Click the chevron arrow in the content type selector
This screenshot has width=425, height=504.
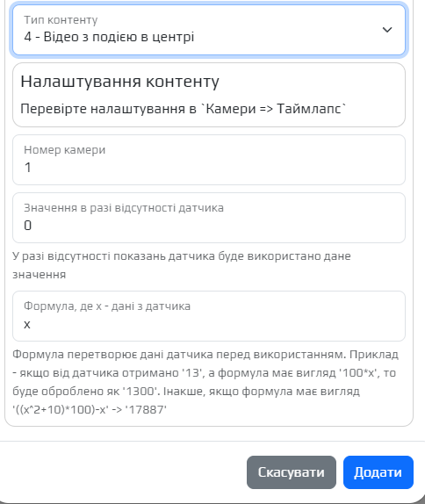click(387, 30)
